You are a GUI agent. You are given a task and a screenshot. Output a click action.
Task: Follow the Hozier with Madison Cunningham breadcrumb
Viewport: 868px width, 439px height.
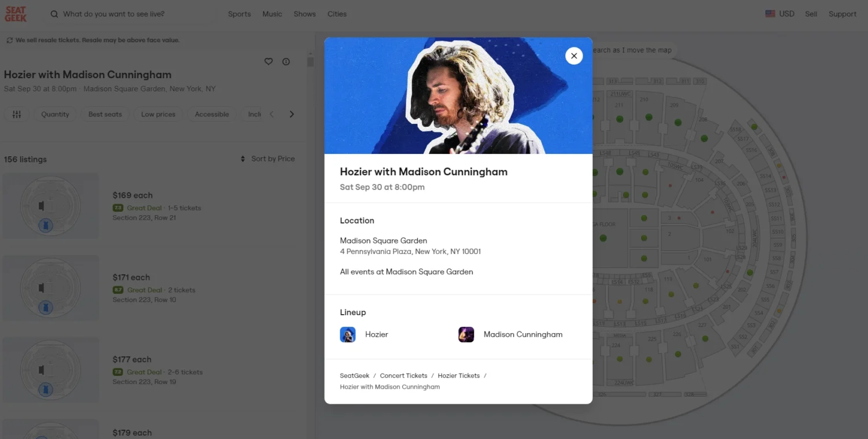390,387
